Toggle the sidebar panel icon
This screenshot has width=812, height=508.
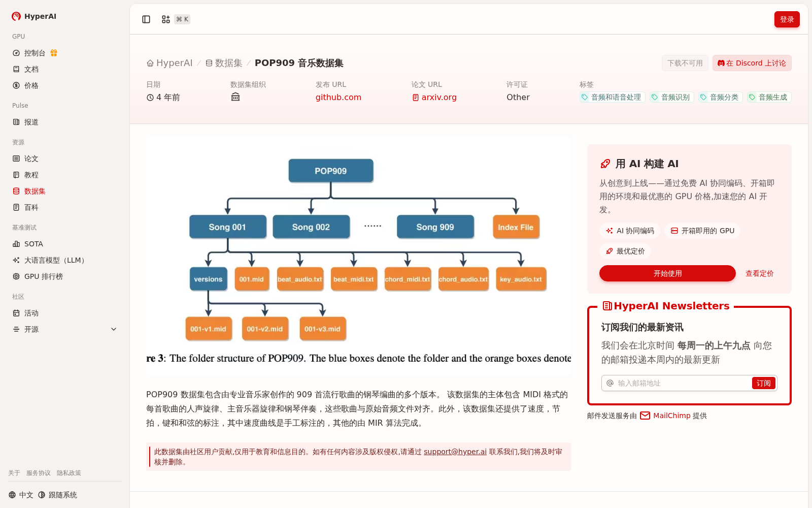tap(146, 19)
